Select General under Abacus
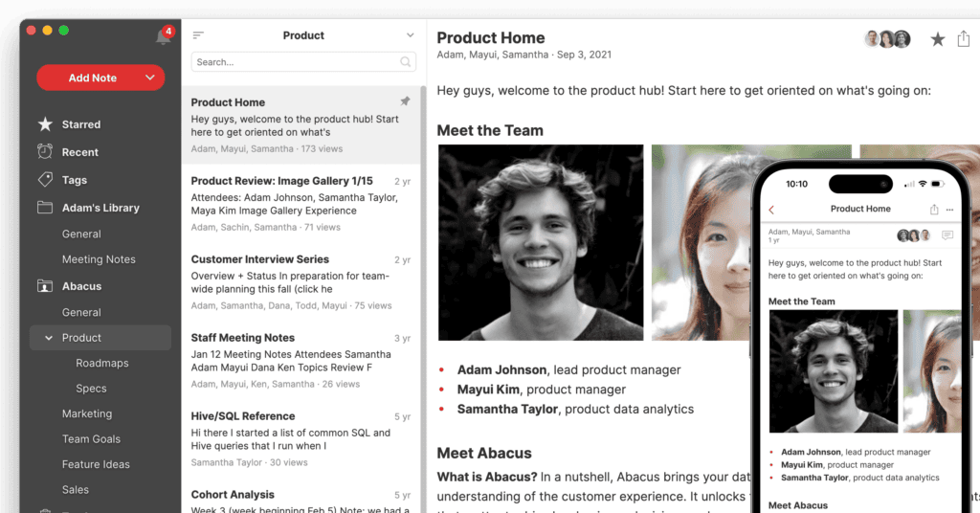 point(81,312)
